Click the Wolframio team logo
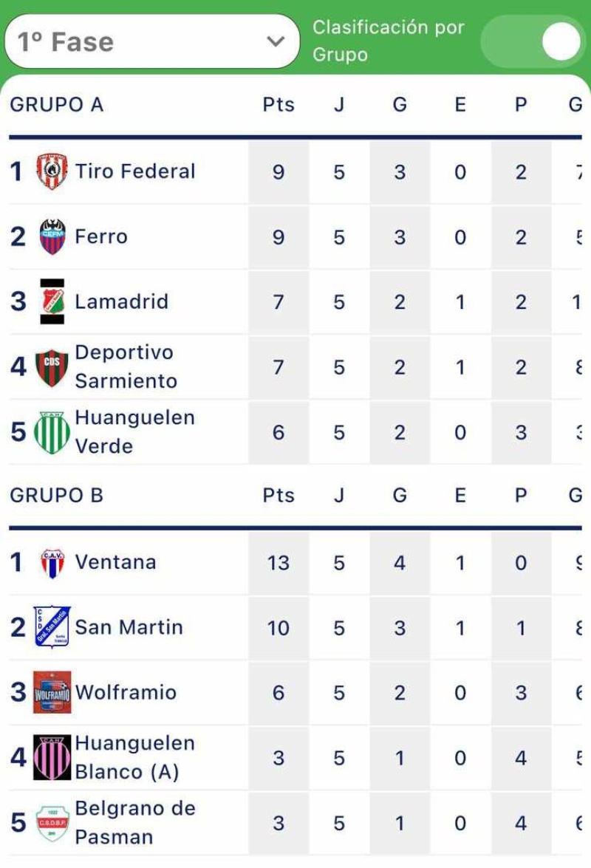The image size is (591, 868). pos(52,693)
